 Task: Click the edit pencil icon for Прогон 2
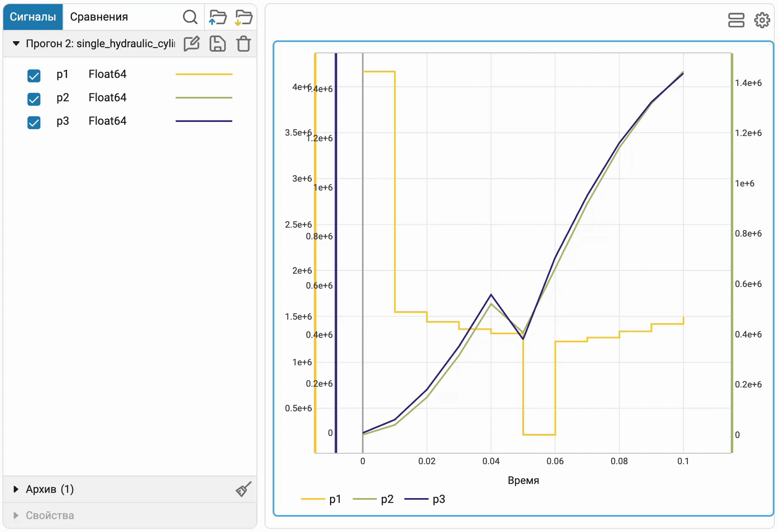click(191, 44)
